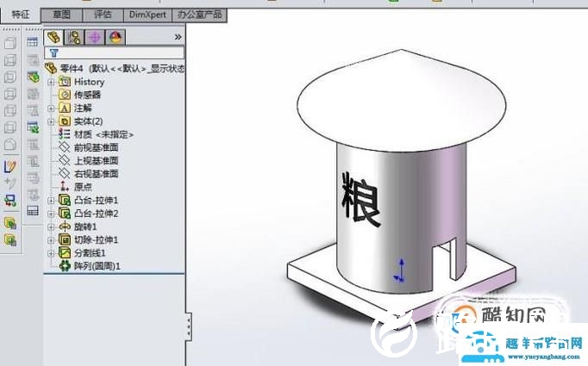The height and width of the screenshot is (366, 588).
Task: Expand the History tree node
Action: coord(51,82)
